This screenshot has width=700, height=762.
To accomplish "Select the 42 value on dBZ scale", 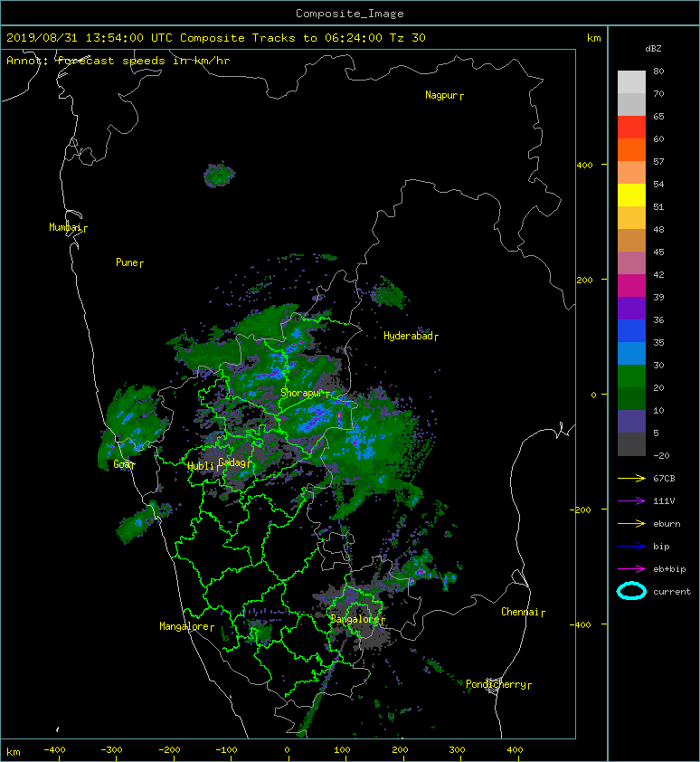I will [658, 274].
